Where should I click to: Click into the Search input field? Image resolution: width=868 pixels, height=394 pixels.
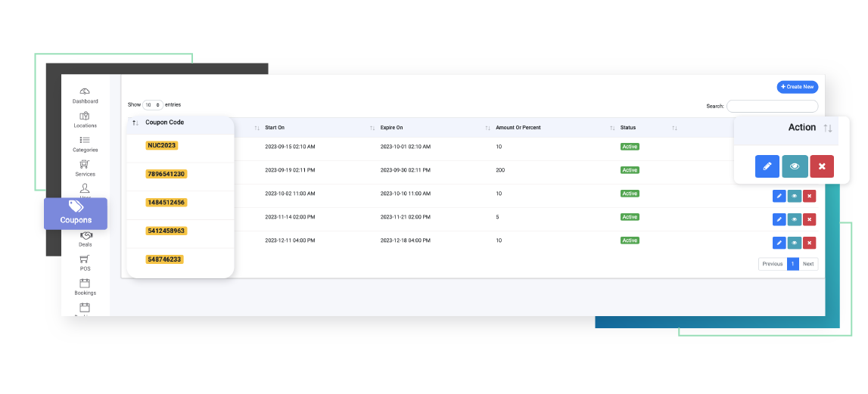(772, 106)
